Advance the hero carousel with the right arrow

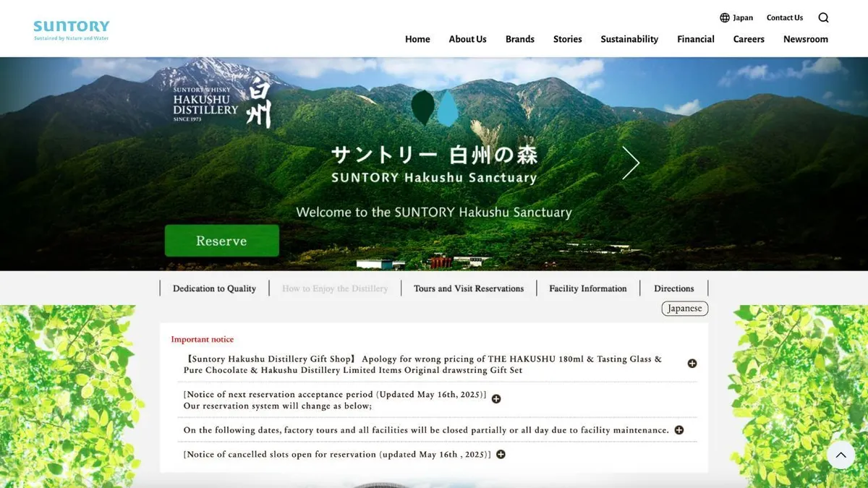(631, 163)
